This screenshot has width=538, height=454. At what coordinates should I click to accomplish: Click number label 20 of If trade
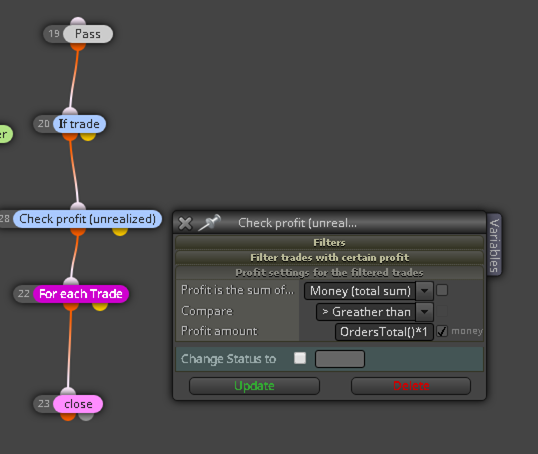(44, 124)
